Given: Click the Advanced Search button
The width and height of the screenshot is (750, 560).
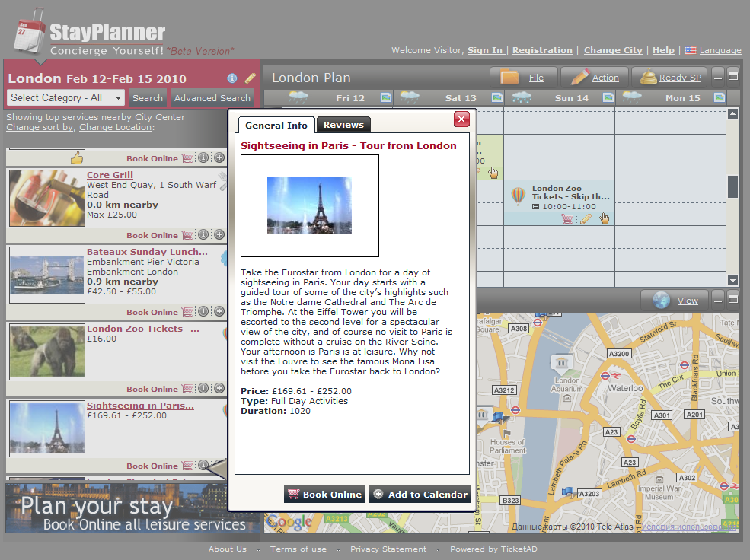Looking at the screenshot, I should (x=212, y=98).
